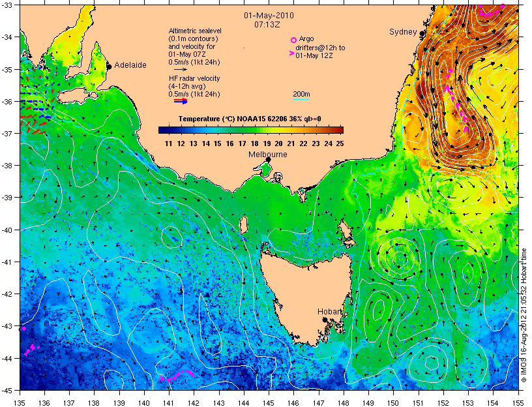Click latitude axis label -45
Image resolution: width=532 pixels, height=407 pixels.
pos(7,390)
